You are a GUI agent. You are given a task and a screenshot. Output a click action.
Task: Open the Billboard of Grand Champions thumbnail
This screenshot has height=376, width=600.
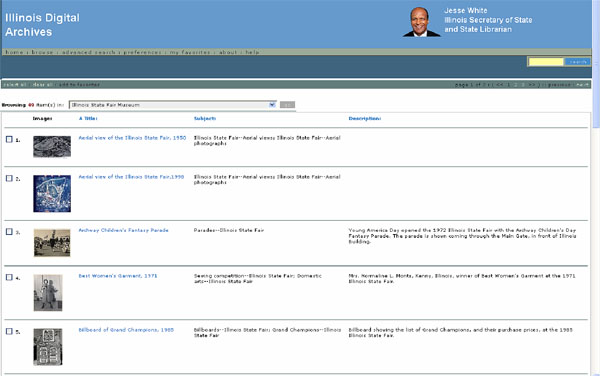(x=48, y=347)
